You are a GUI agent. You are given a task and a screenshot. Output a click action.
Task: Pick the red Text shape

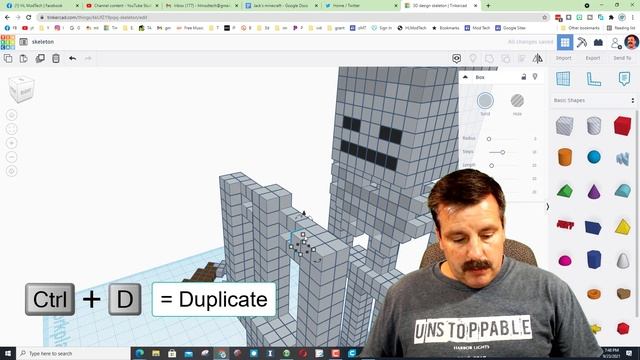[565, 224]
